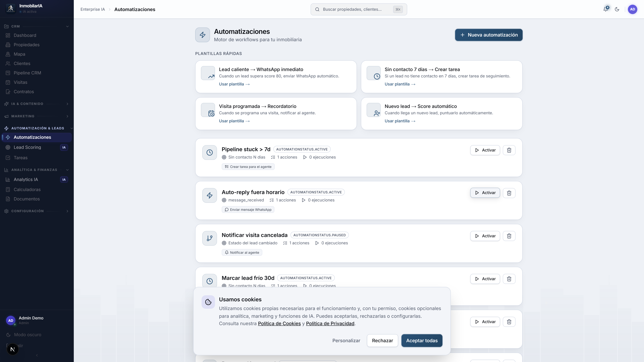Reject cookies with Rechazar button
This screenshot has width=644, height=362.
click(x=382, y=341)
